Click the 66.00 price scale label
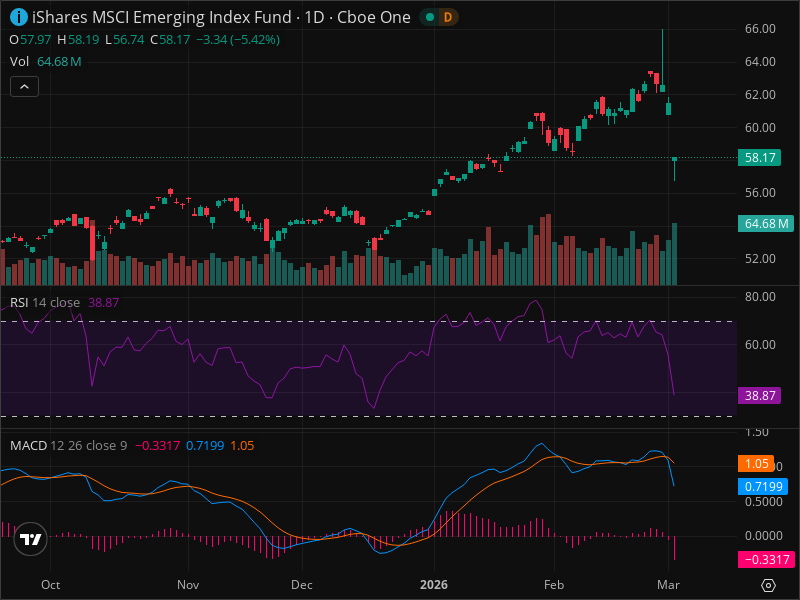The width and height of the screenshot is (800, 600). coord(760,29)
